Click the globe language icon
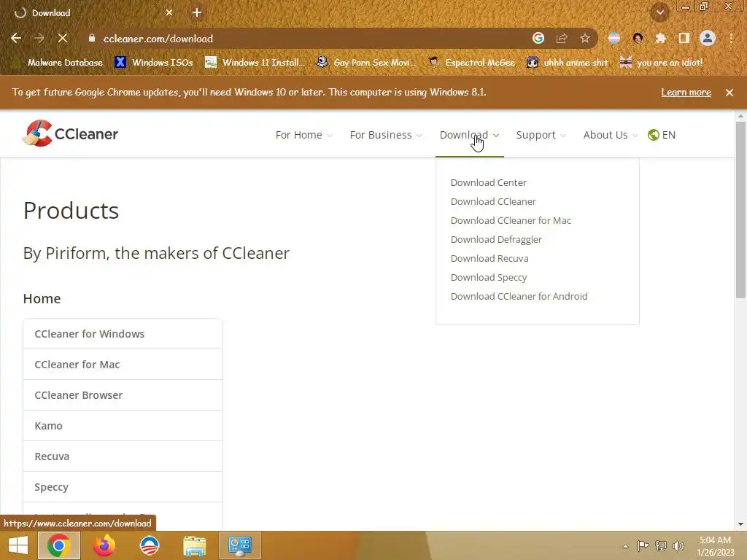The height and width of the screenshot is (560, 747). (653, 135)
